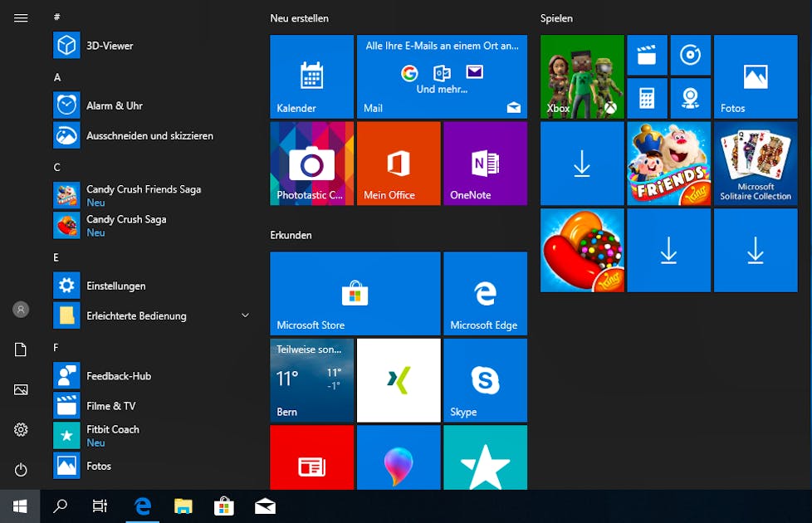
Task: Click the power button on left rail
Action: point(21,470)
